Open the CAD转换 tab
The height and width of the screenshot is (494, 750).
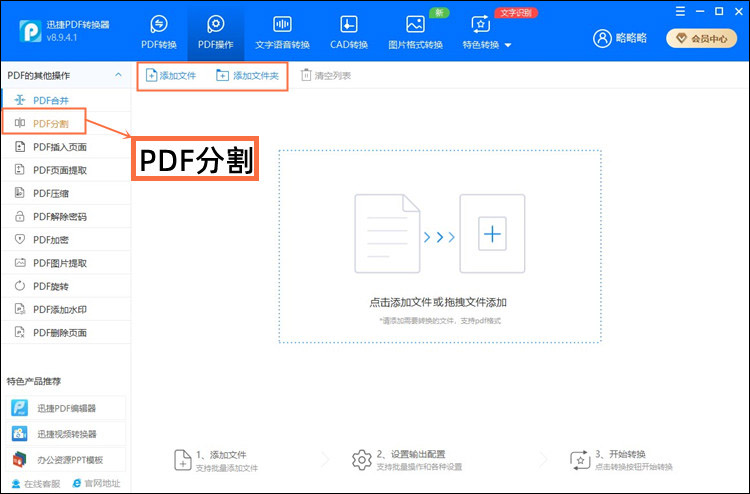tap(349, 32)
